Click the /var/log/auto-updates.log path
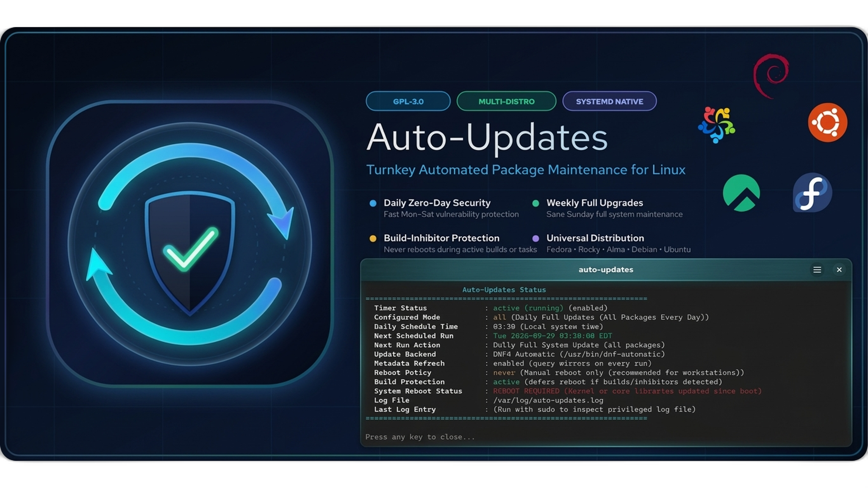Image resolution: width=868 pixels, height=488 pixels. click(x=548, y=400)
